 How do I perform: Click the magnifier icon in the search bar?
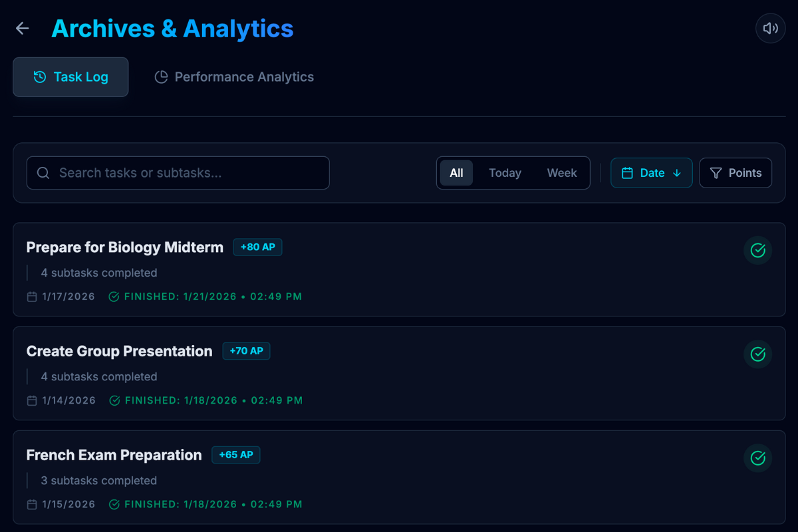(43, 173)
